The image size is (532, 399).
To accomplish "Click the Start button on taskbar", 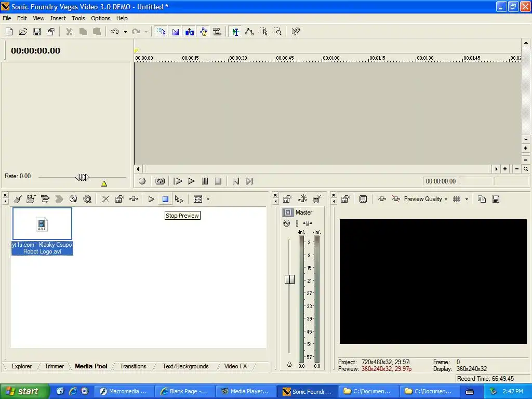I will tap(24, 391).
